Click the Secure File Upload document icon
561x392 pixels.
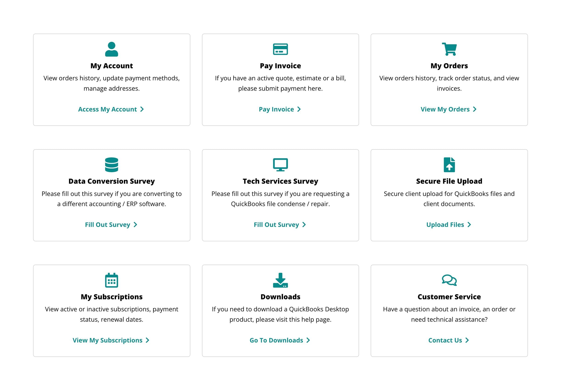449,165
